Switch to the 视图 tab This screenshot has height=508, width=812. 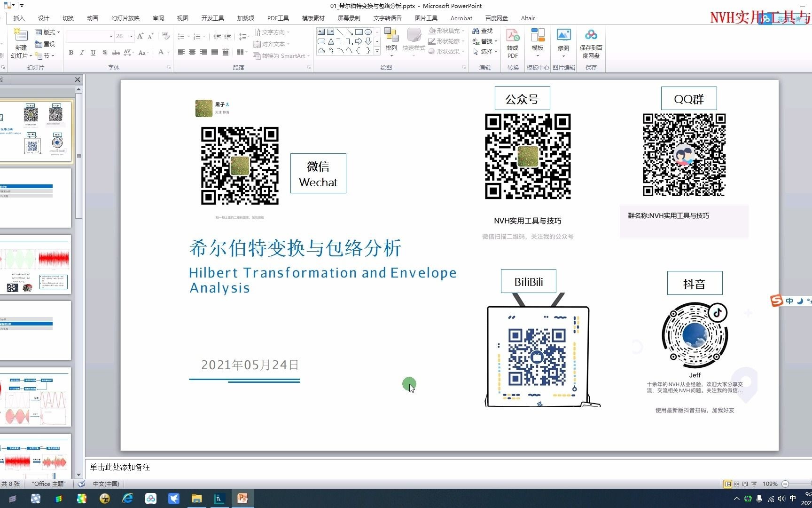[182, 18]
